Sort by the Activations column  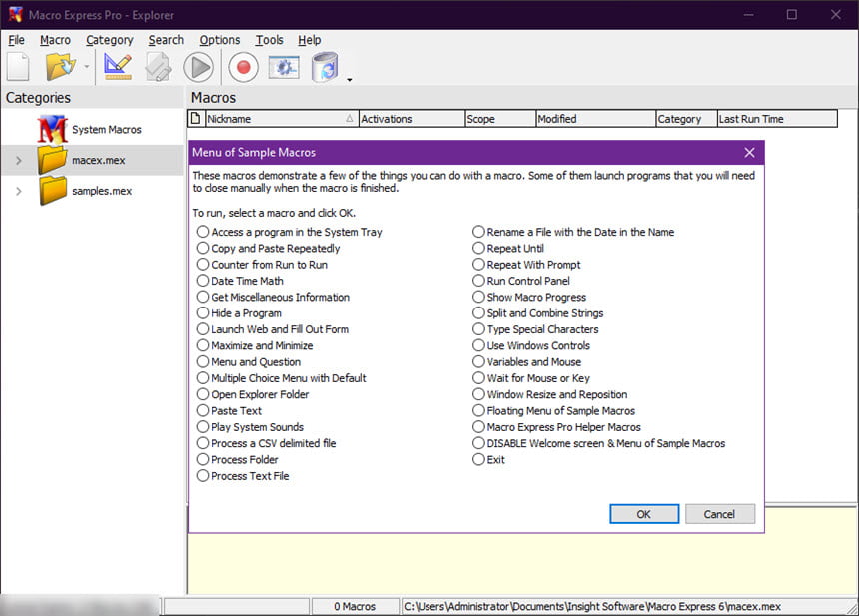point(412,118)
